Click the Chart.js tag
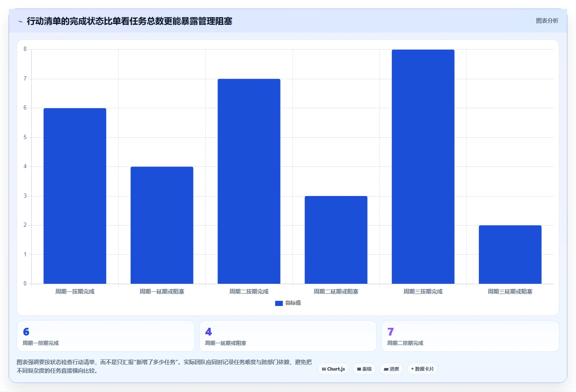The image size is (576, 392). coord(333,369)
